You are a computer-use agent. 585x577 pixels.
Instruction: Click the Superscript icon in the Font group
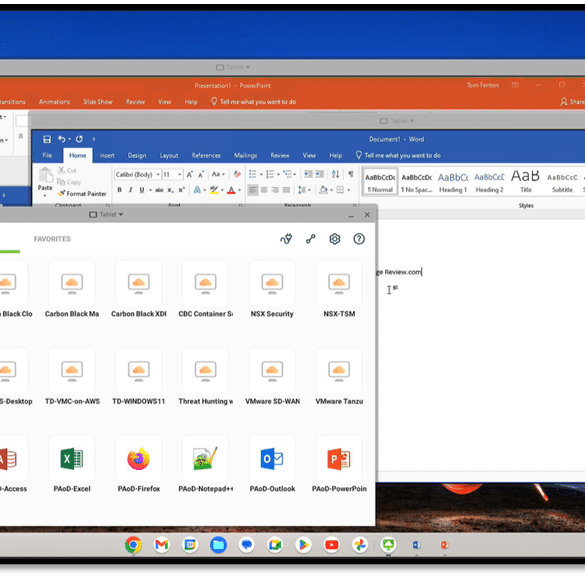click(x=181, y=190)
